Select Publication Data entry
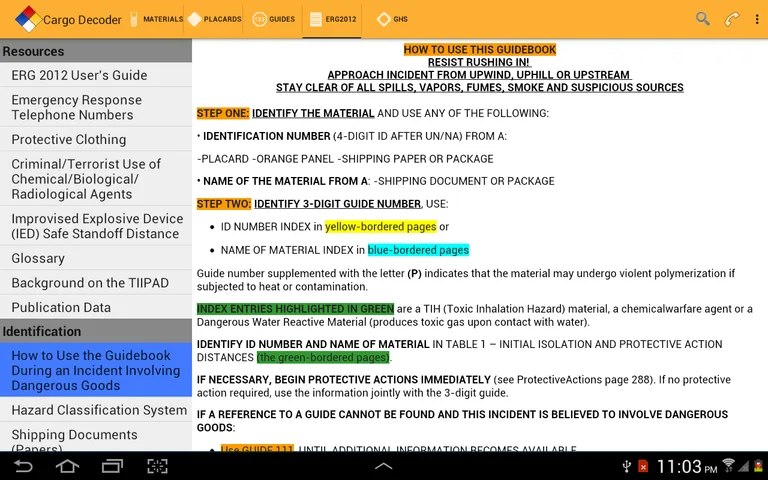 96,307
